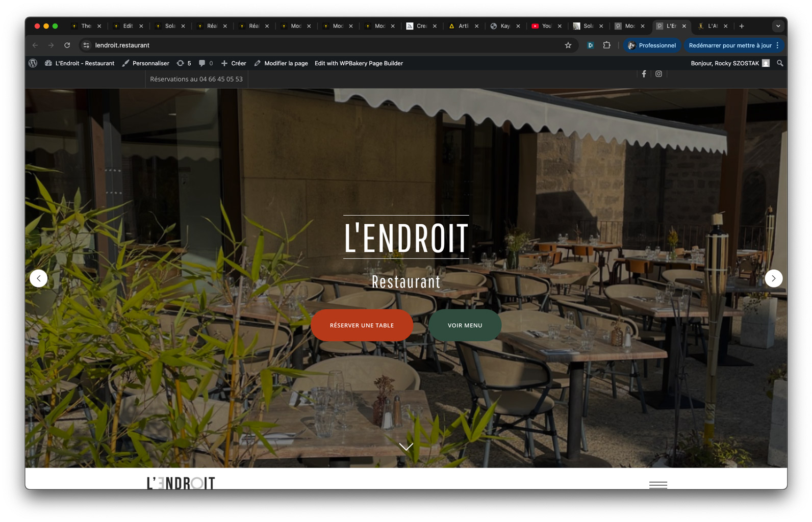Reload the page with refresh icon
812x522 pixels.
pos(67,45)
